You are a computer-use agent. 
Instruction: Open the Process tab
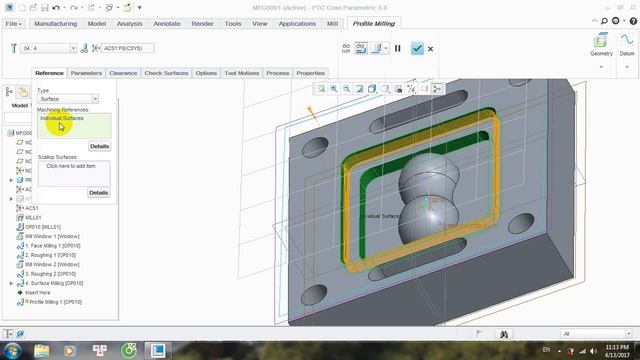(278, 73)
